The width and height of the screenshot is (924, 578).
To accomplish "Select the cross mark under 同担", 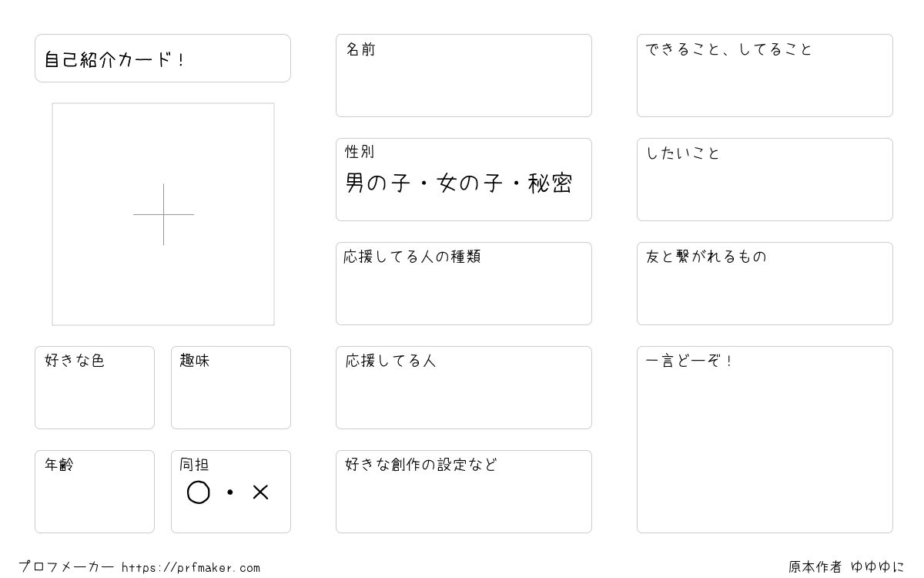I will pyautogui.click(x=260, y=492).
